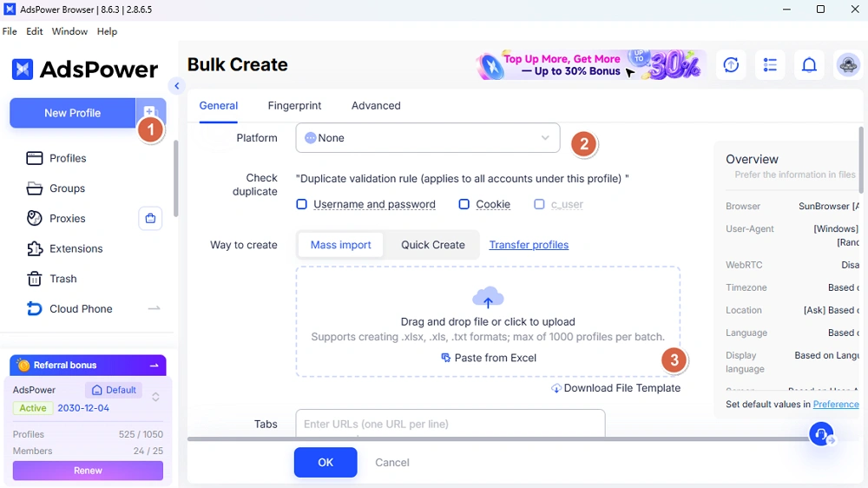Click the horizontal scrollbar below the form

click(498, 439)
